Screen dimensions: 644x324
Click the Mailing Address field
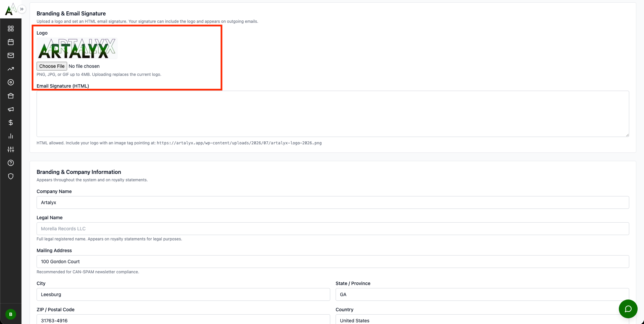pos(333,262)
